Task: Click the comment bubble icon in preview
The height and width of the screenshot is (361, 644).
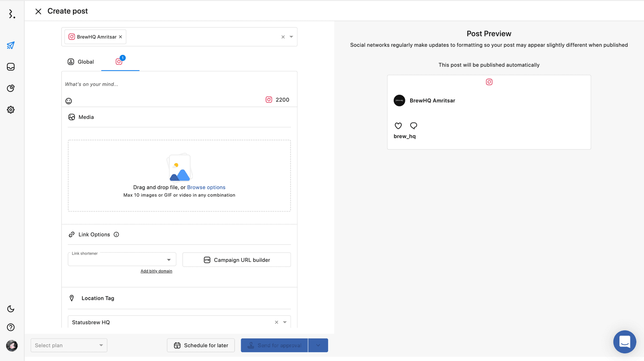Action: 413,126
